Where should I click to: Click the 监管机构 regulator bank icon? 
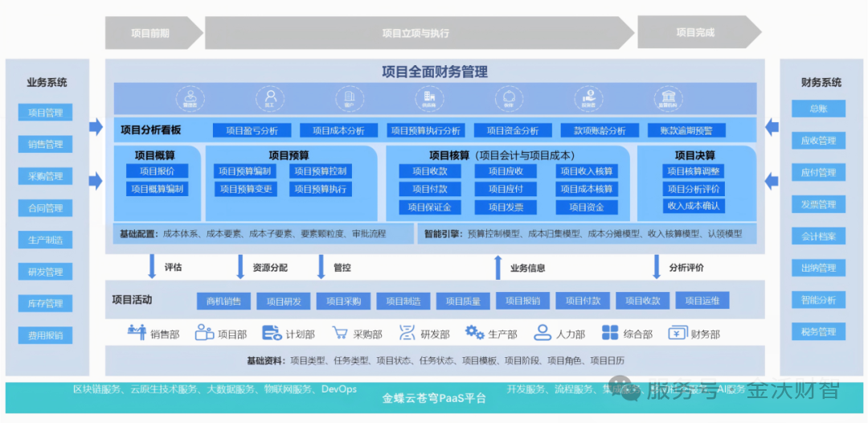[668, 99]
